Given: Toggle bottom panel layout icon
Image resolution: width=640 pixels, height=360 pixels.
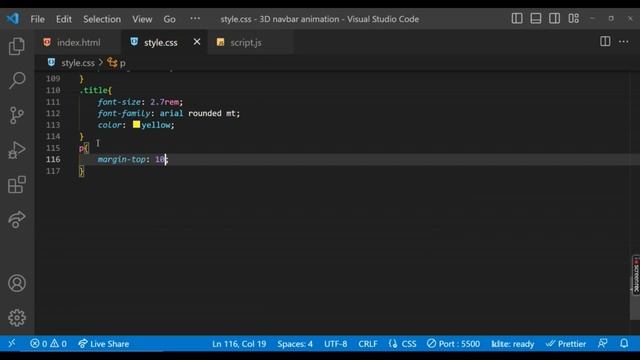Looking at the screenshot, I should [536, 18].
